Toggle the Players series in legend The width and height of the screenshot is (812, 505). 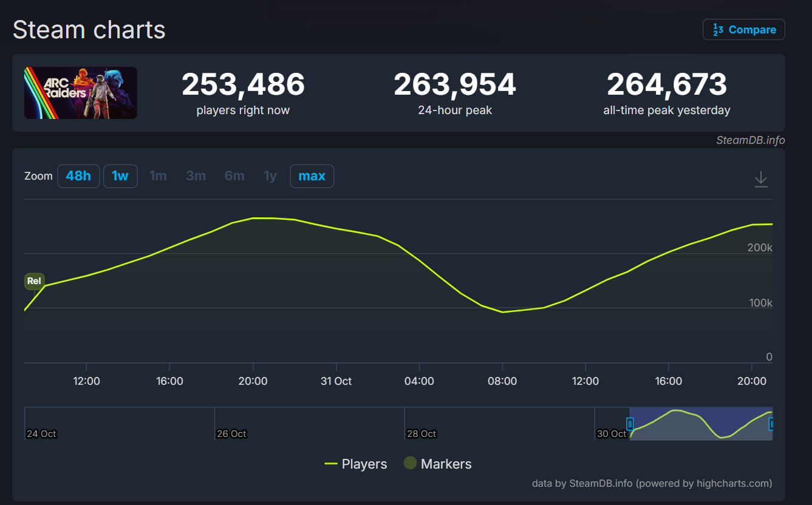tap(356, 464)
